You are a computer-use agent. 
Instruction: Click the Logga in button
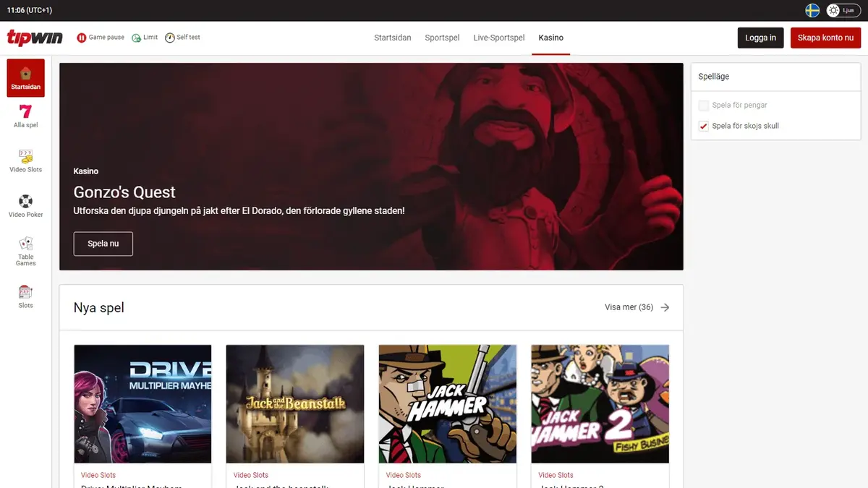(761, 38)
